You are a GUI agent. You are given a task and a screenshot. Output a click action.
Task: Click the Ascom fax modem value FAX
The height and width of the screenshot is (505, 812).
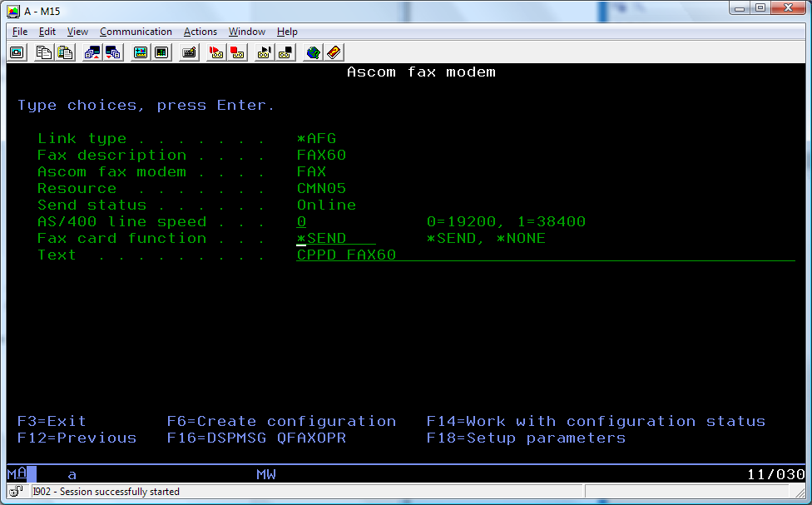311,171
